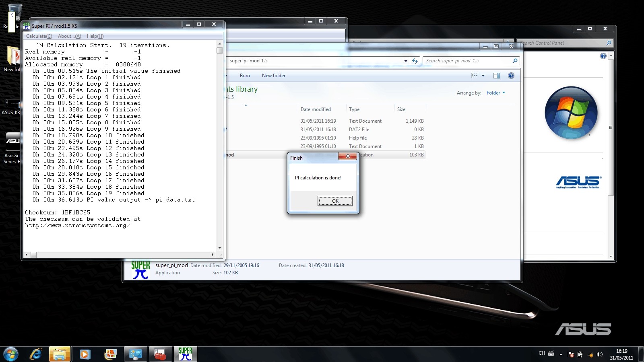Open Windows Explorer from the taskbar
Screen dimensions: 644x362
(60, 354)
